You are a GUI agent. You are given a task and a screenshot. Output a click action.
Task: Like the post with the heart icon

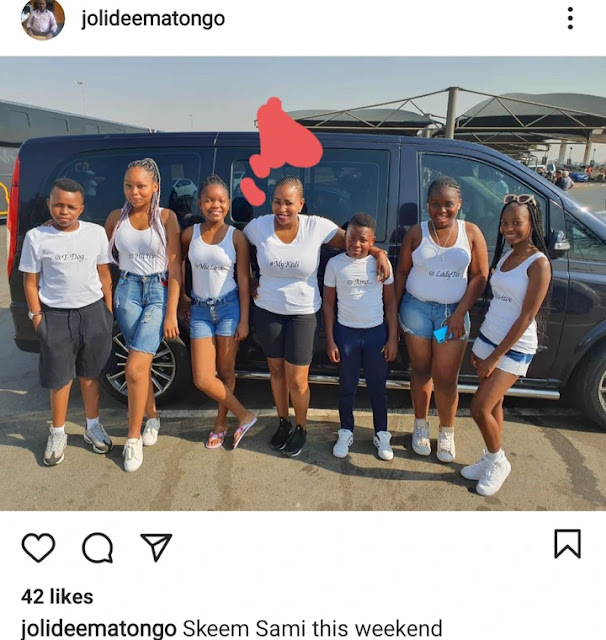[38, 547]
